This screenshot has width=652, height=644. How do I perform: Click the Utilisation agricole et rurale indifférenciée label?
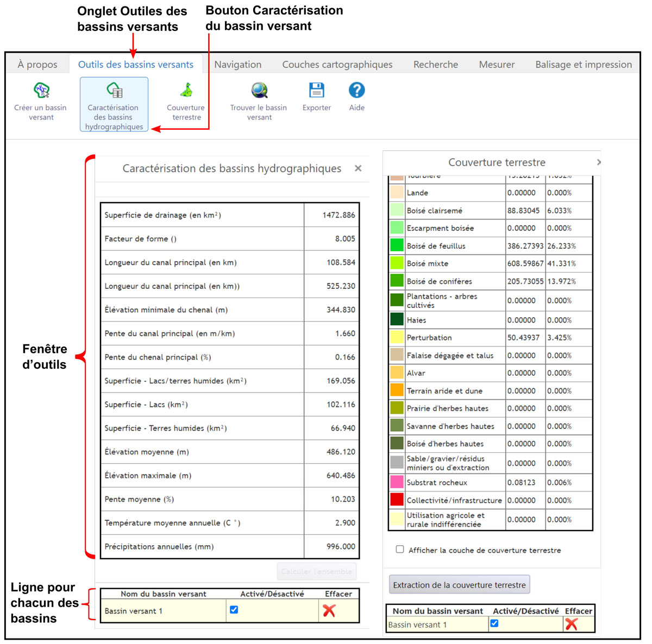446,520
